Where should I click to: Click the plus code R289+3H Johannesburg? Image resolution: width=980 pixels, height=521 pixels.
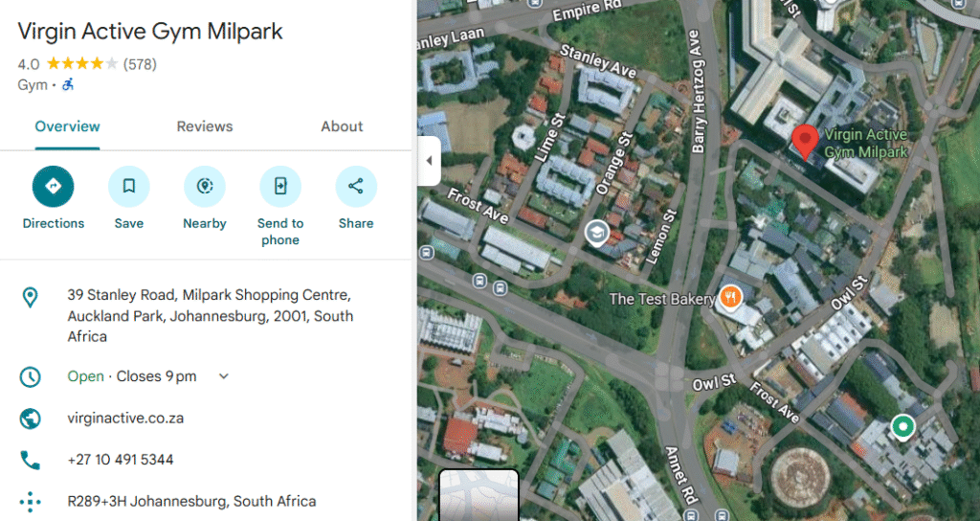point(191,501)
